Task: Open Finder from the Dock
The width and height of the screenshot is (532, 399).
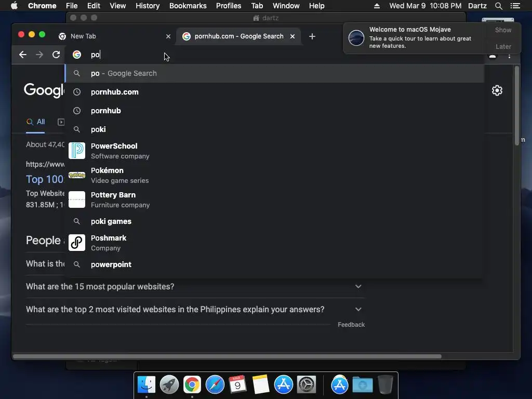Action: coord(147,385)
